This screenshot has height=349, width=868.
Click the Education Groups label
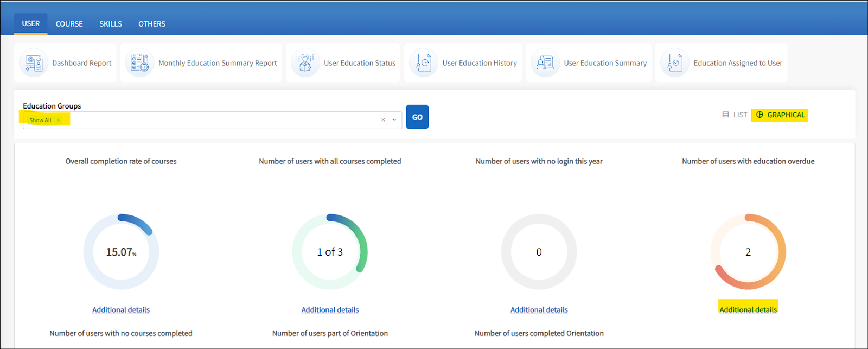click(x=52, y=106)
